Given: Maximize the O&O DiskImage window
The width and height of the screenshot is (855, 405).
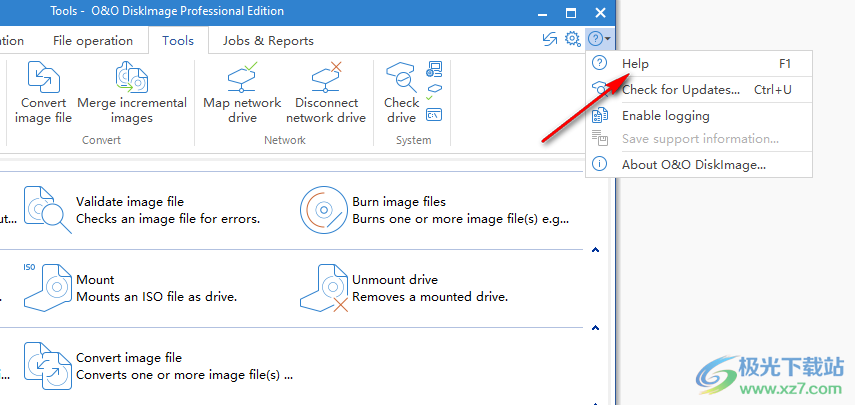Looking at the screenshot, I should click(x=571, y=13).
